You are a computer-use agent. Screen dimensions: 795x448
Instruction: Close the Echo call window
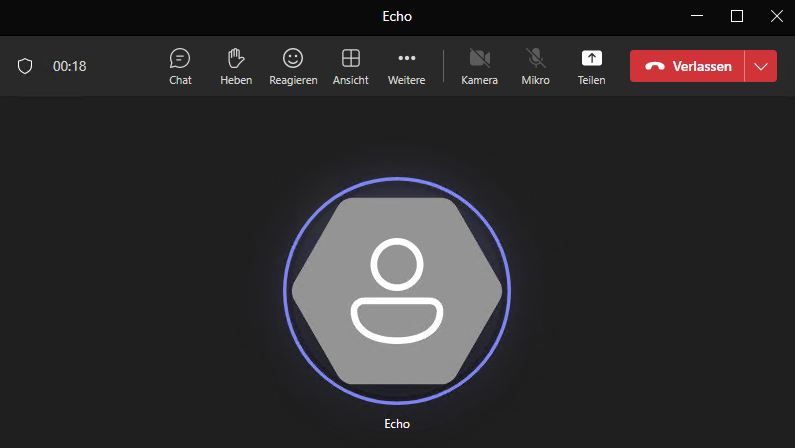[x=776, y=16]
